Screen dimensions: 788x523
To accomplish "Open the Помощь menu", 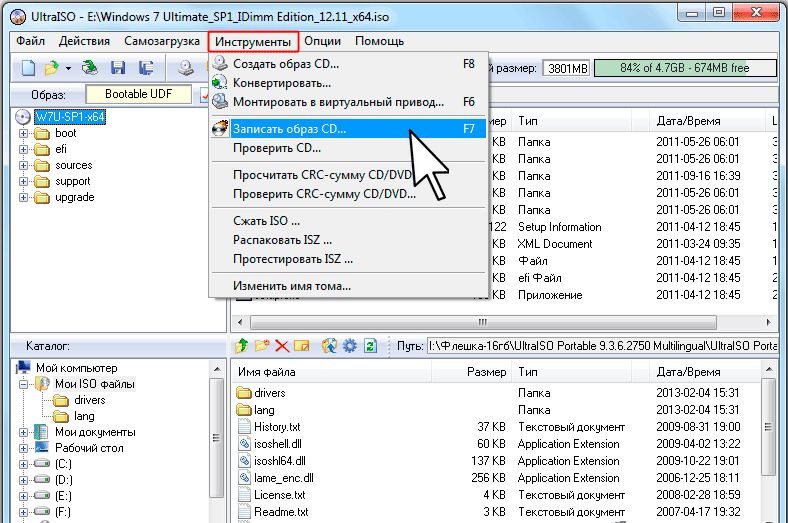I will [379, 41].
